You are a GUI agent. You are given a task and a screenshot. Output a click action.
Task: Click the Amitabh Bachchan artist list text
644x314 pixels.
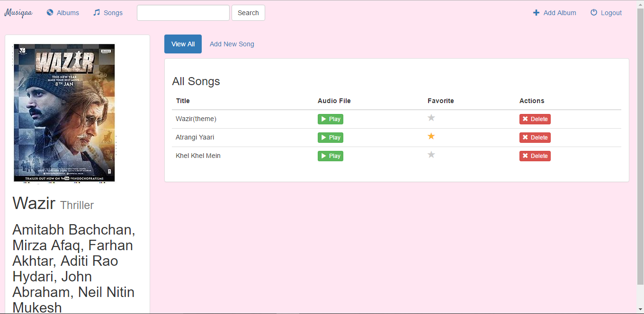point(74,268)
